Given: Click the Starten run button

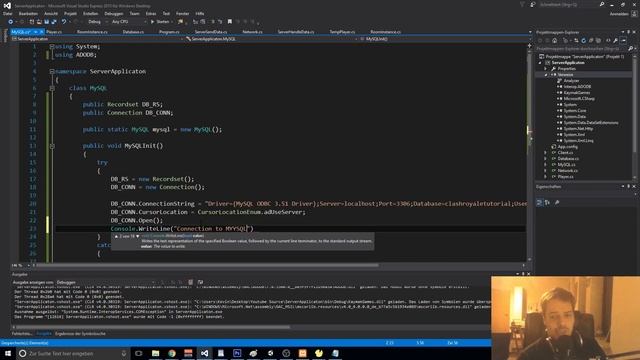Looking at the screenshot, I should coord(160,22).
